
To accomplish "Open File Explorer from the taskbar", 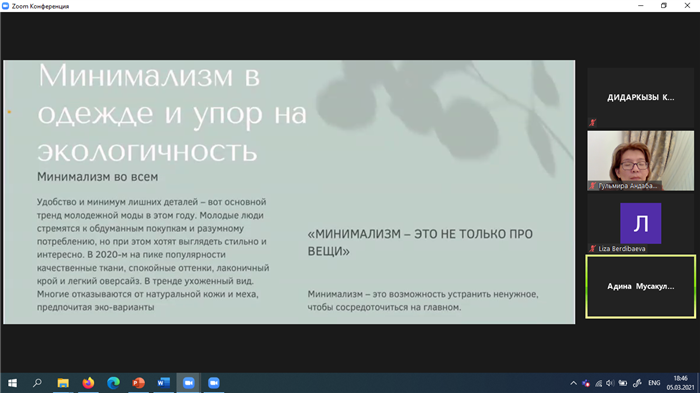I will tap(63, 383).
